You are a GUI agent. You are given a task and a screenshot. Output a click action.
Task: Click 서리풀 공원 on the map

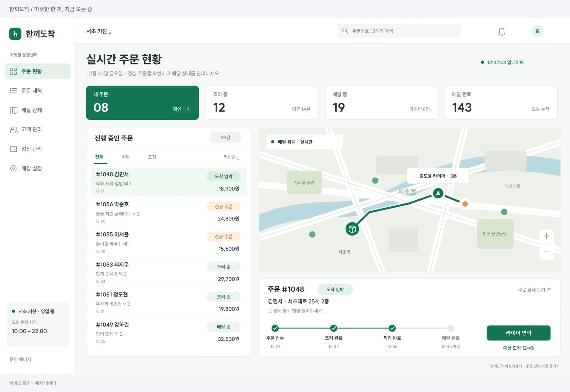tap(304, 182)
